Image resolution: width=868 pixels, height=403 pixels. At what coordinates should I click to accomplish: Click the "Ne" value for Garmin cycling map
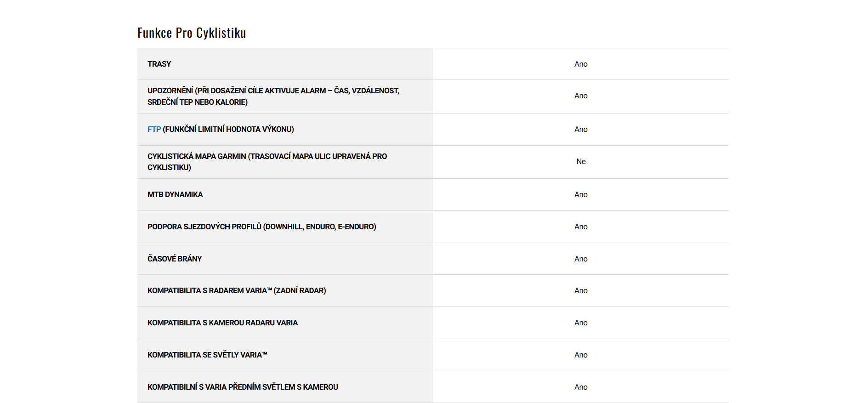pyautogui.click(x=581, y=162)
